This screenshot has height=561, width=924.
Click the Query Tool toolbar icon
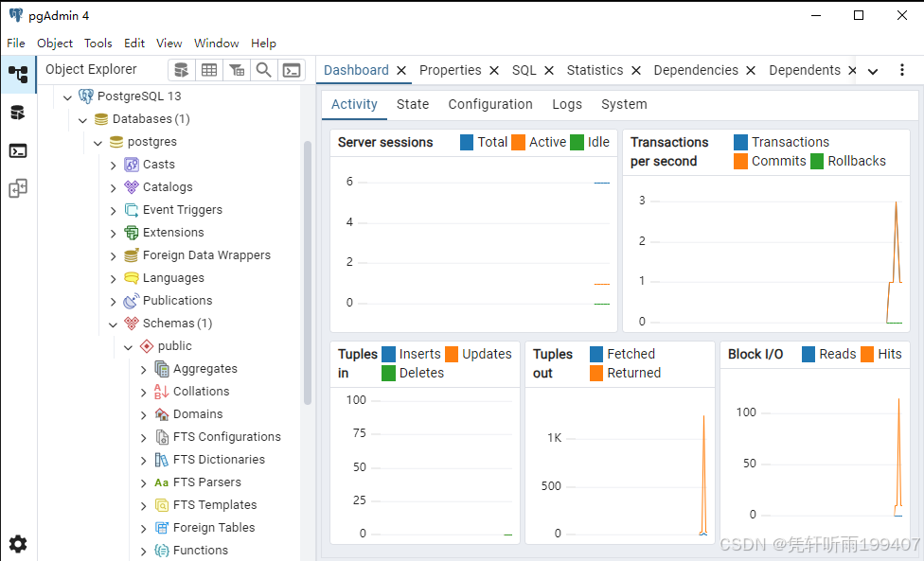coord(182,70)
